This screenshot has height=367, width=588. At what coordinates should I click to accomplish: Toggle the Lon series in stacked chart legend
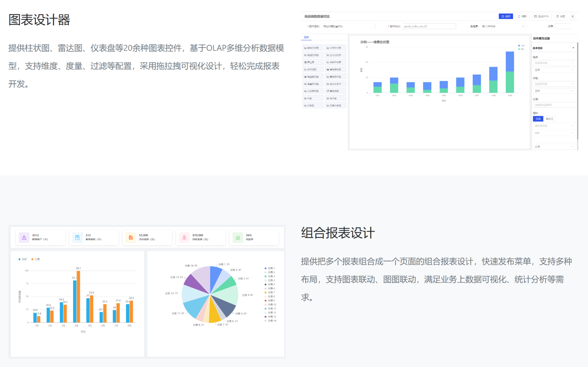coord(521,46)
